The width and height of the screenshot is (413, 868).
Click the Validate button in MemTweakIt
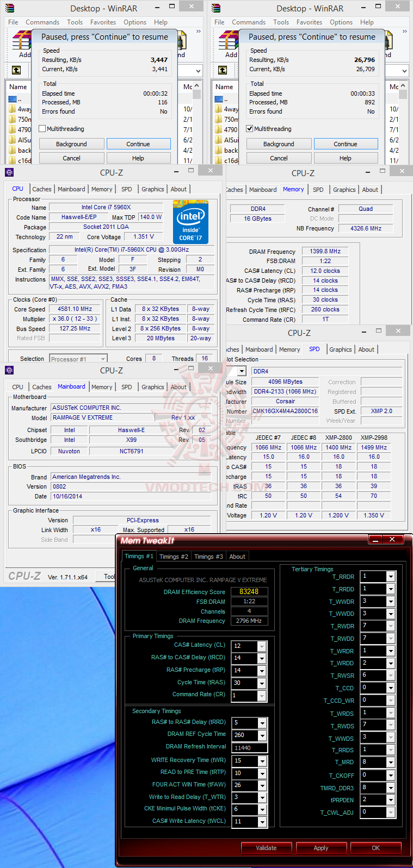coord(266,848)
